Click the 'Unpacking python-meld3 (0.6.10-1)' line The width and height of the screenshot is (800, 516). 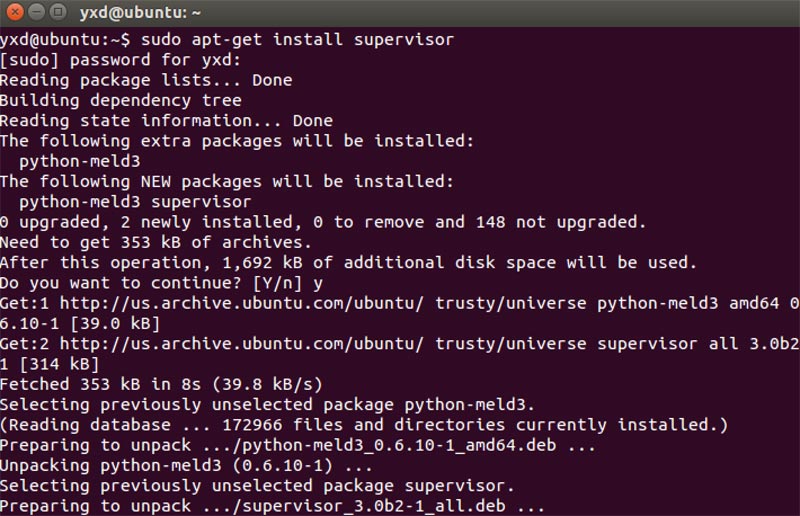186,465
